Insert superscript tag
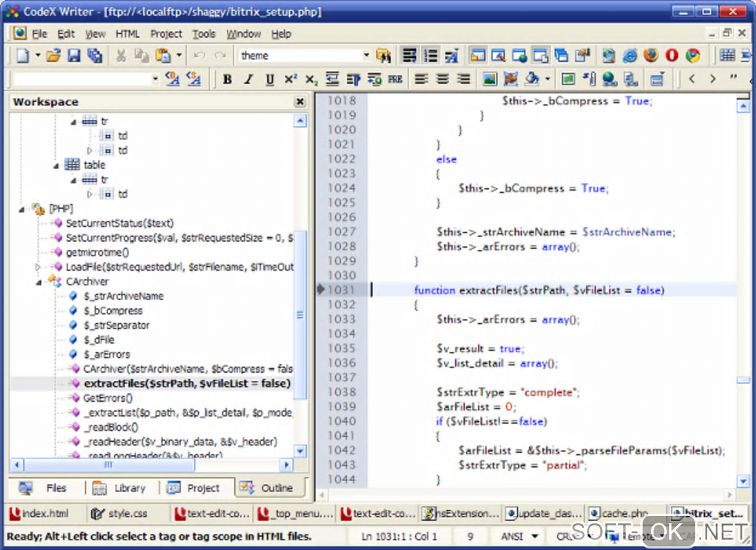 pos(291,79)
